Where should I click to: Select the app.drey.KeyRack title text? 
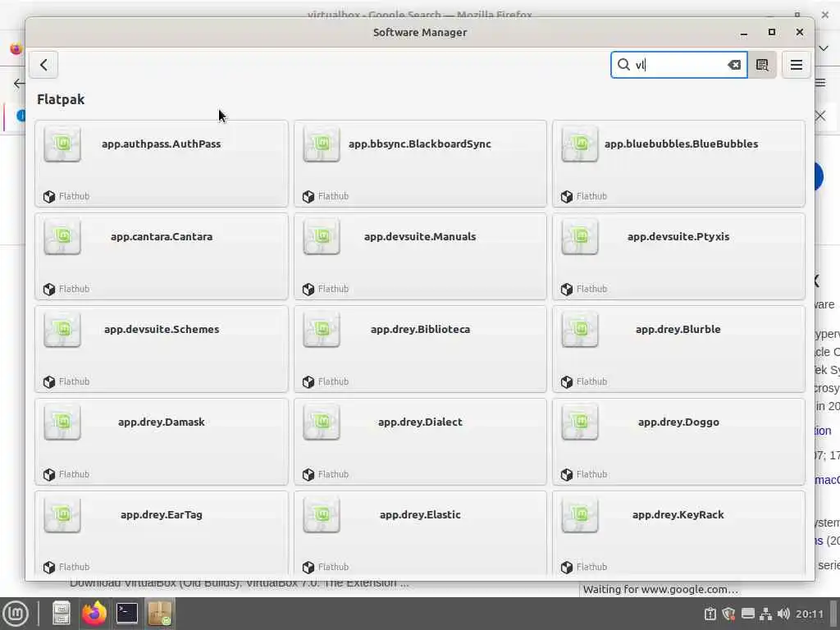(678, 514)
